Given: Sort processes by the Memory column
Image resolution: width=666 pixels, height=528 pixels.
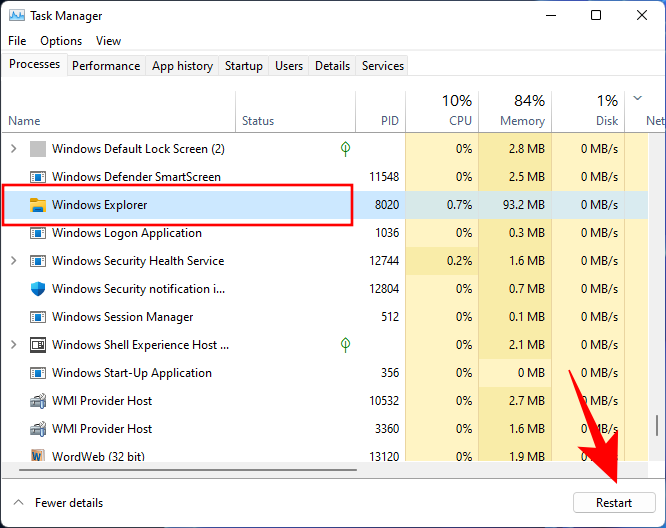Looking at the screenshot, I should tap(515, 111).
